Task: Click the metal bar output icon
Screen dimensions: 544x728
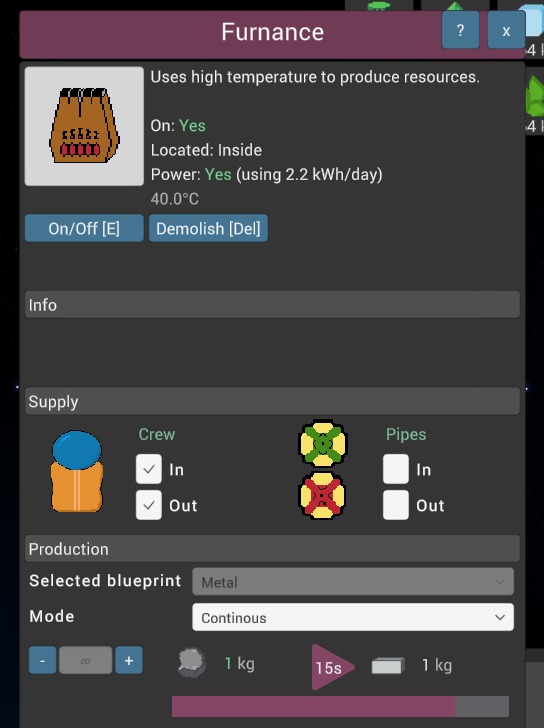Action: pos(388,665)
